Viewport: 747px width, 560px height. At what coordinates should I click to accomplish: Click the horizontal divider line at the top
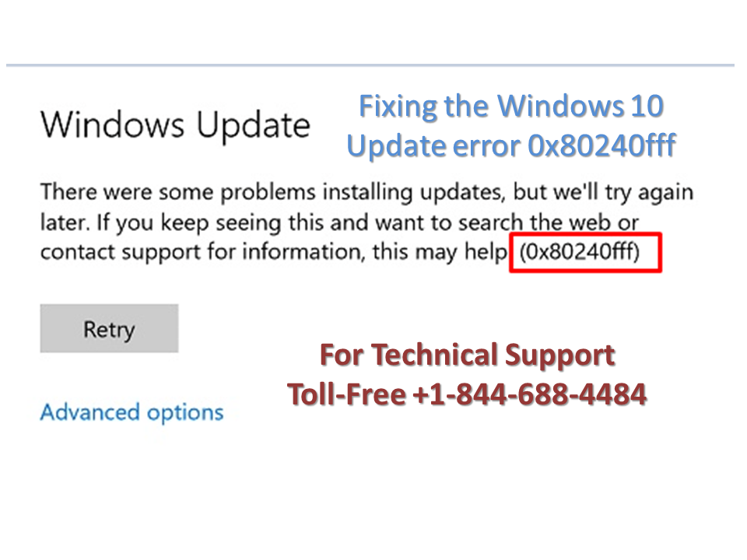[x=370, y=65]
